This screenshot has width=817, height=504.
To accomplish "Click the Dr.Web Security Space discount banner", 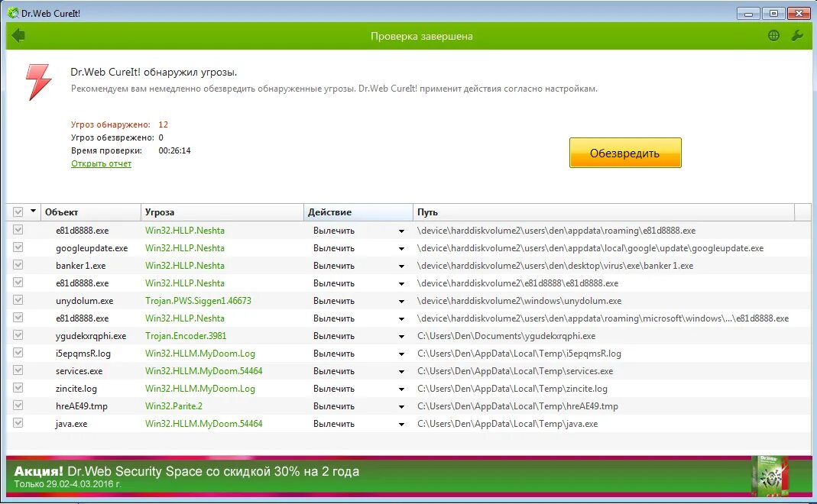I will (408, 477).
